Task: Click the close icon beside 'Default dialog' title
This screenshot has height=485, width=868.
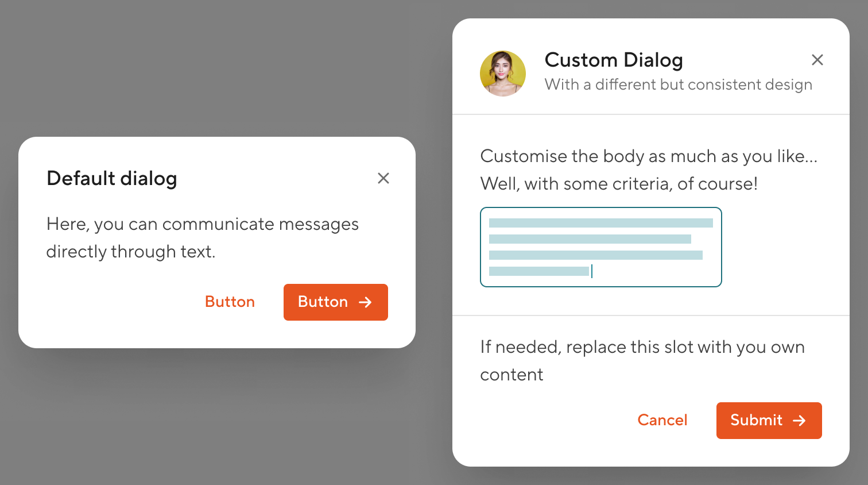Action: coord(383,178)
